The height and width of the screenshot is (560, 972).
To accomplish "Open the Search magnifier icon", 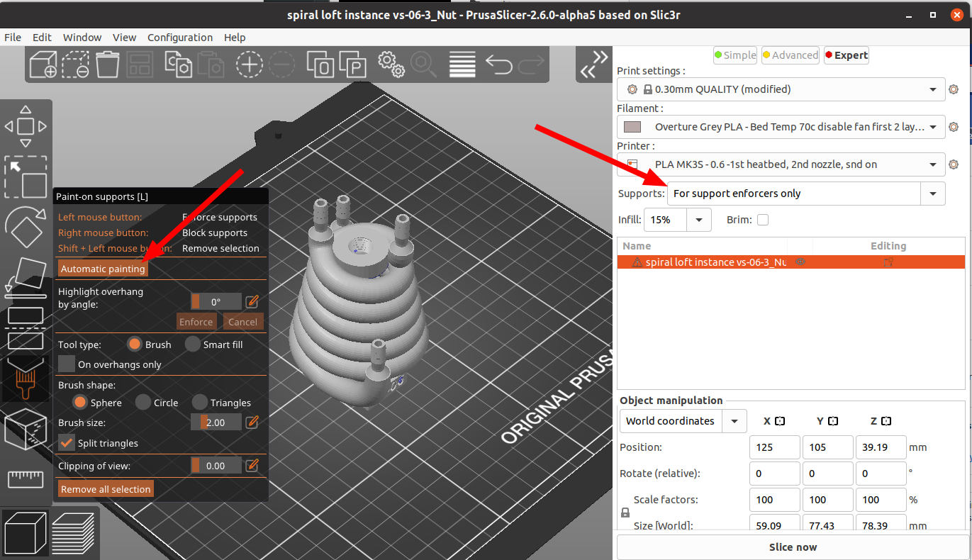I will pyautogui.click(x=424, y=65).
